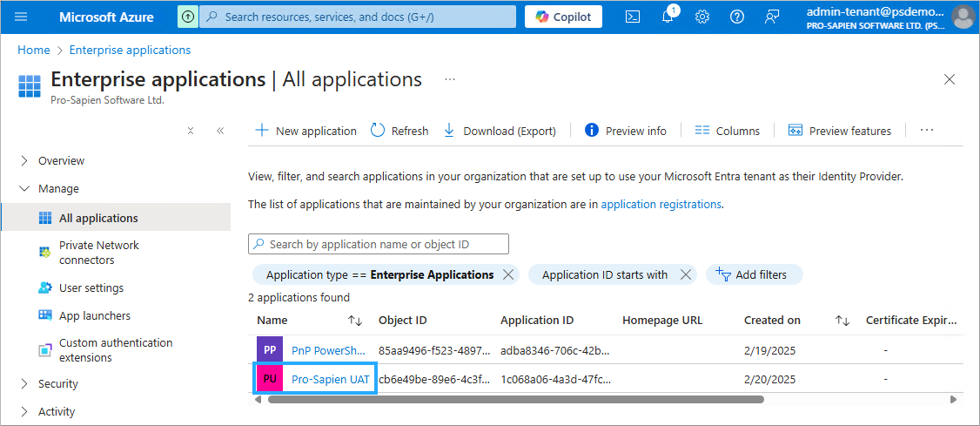Open portal settings gear
Image resolution: width=980 pixels, height=426 pixels.
[x=702, y=17]
